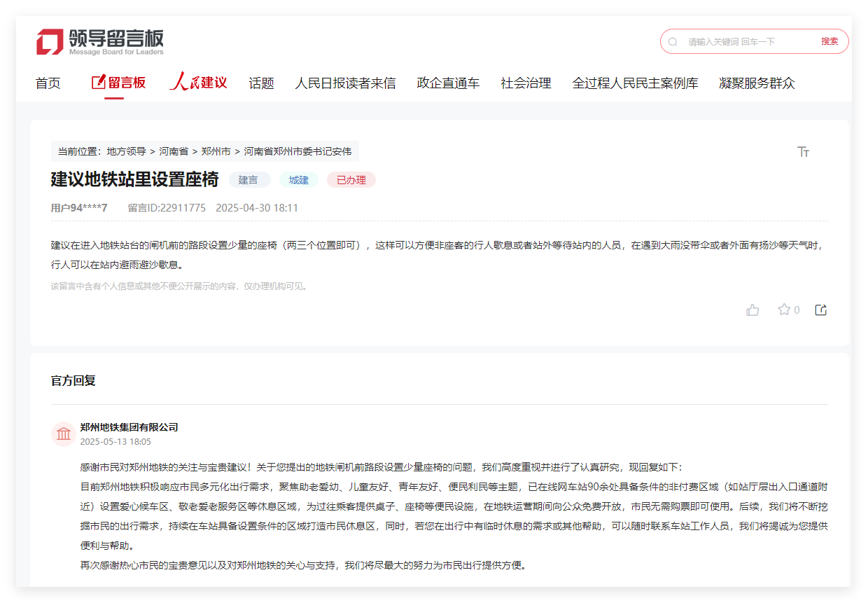This screenshot has height=603, width=868.
Task: Select the 社会治理 nav item
Action: 525,83
